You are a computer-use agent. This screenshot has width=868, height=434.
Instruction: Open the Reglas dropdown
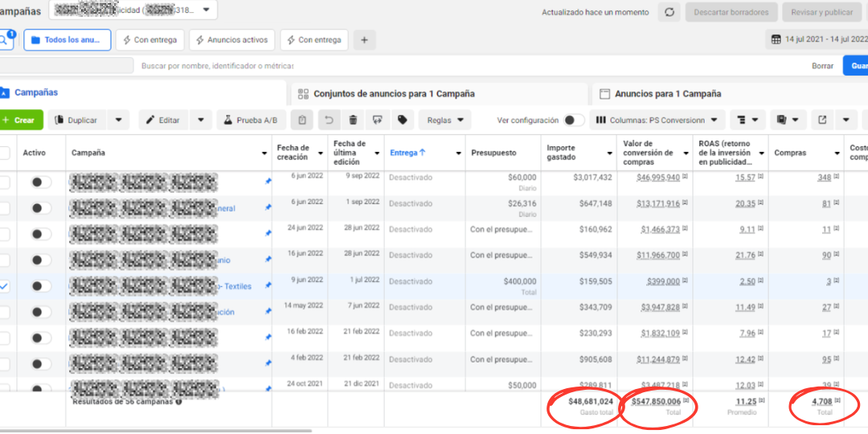(x=444, y=120)
